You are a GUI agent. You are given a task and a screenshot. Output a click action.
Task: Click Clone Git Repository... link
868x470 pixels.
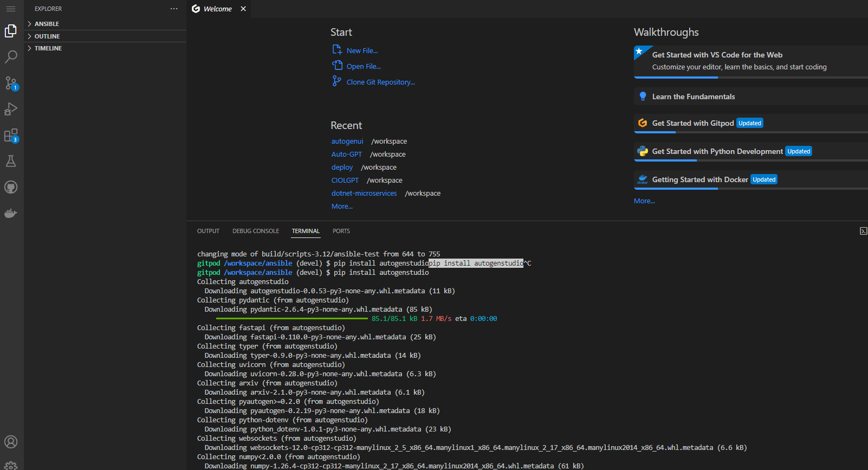click(x=381, y=82)
